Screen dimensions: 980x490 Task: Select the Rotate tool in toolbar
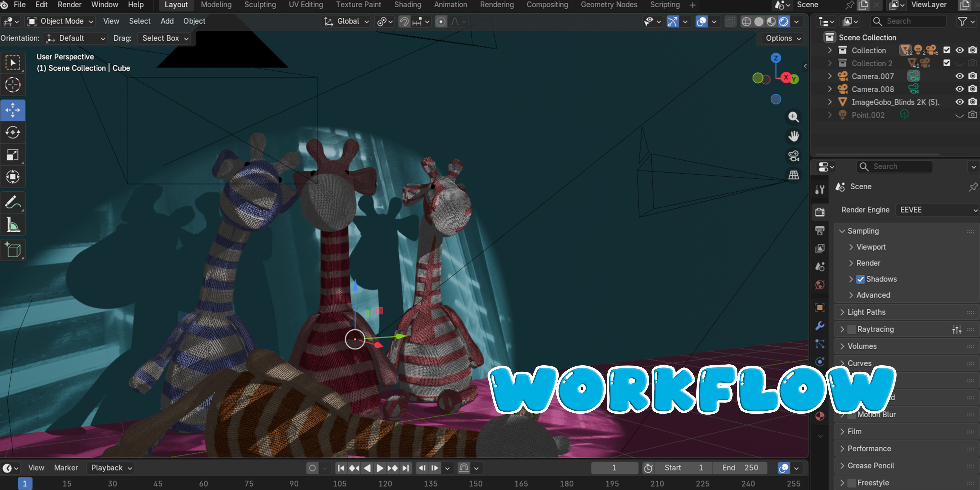13,132
